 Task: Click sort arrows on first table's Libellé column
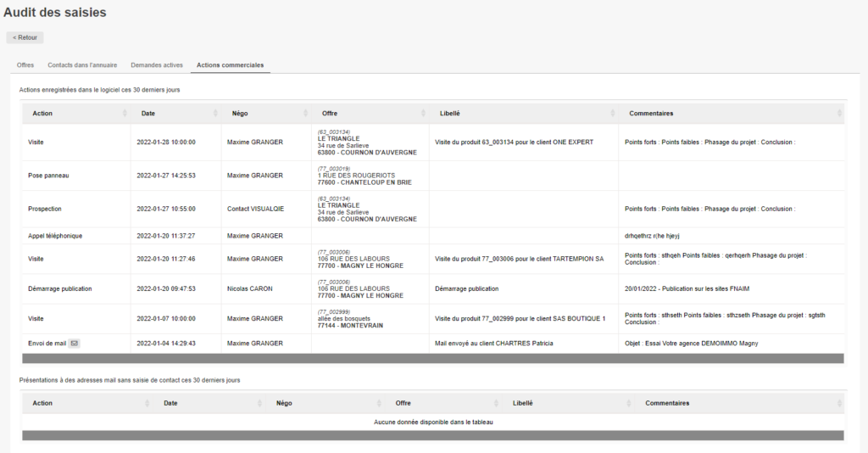click(612, 114)
